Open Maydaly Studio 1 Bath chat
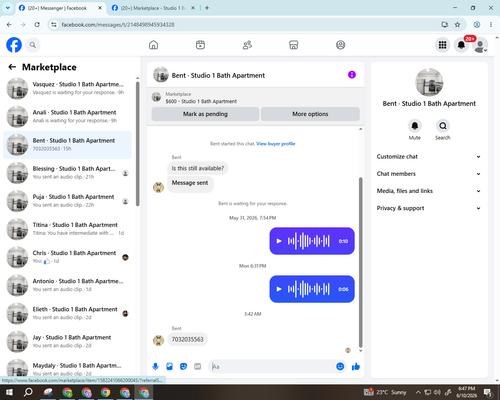The width and height of the screenshot is (500, 400). point(68,368)
